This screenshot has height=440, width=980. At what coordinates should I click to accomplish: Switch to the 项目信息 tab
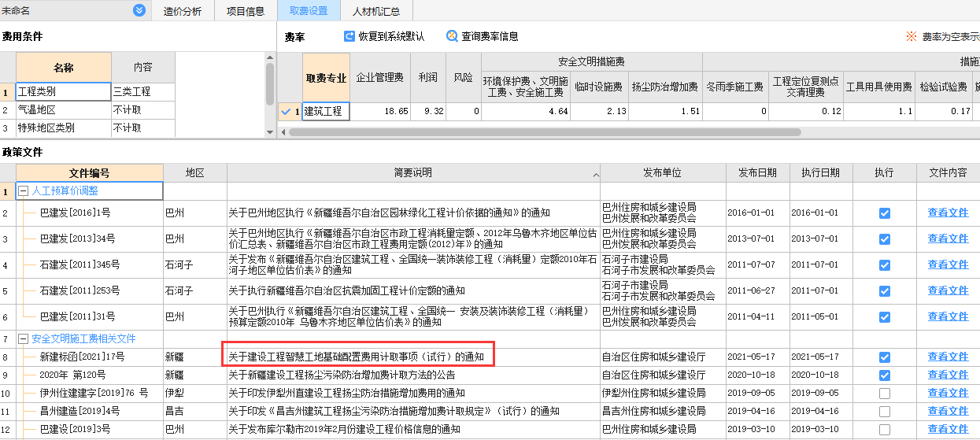(245, 11)
